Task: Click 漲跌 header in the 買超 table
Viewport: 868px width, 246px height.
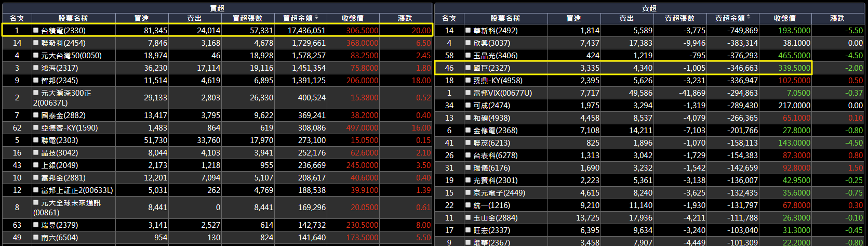Action: [x=405, y=18]
